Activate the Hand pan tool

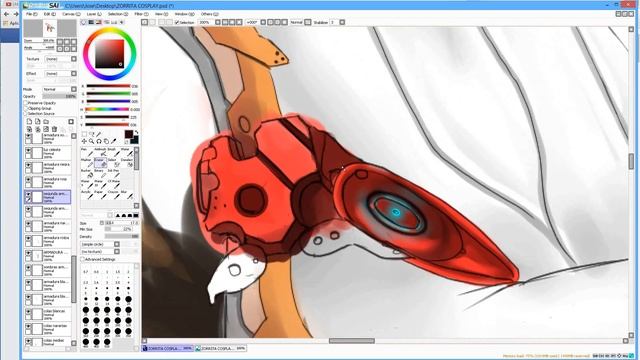point(106,141)
